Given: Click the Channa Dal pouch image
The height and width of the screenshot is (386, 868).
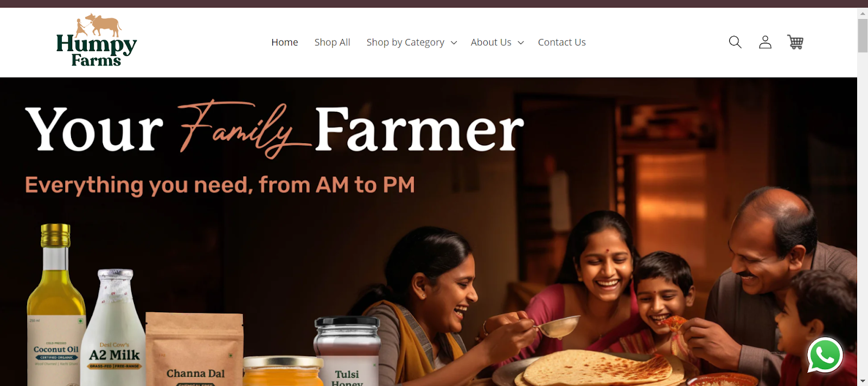Looking at the screenshot, I should (195, 349).
